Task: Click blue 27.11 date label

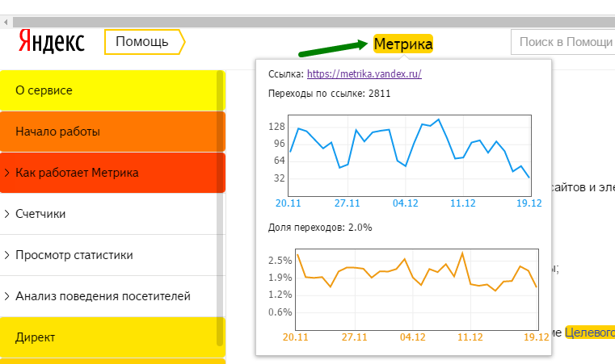Action: point(348,203)
